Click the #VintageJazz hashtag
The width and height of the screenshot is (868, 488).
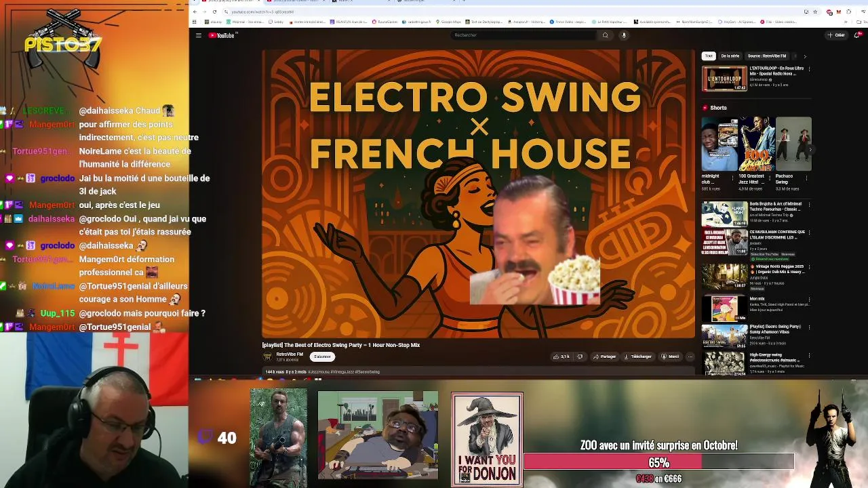343,371
